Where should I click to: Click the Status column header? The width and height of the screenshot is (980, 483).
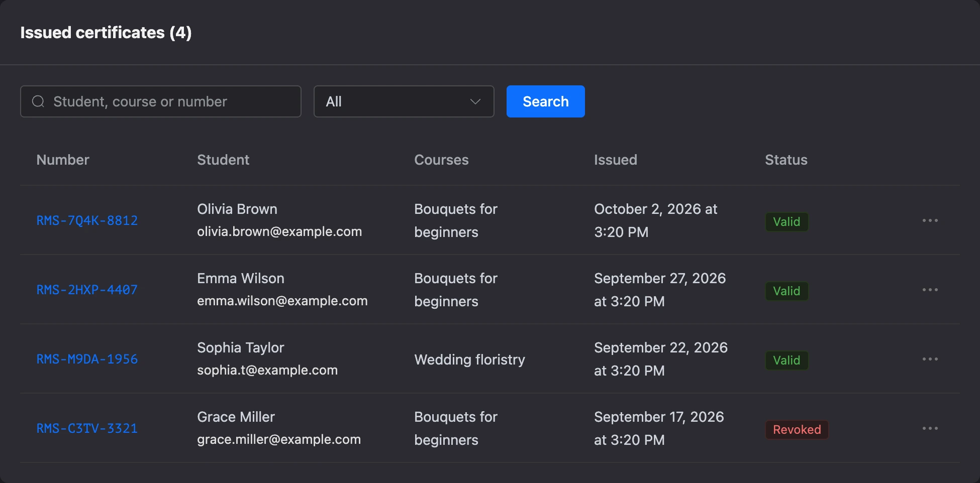(x=786, y=160)
